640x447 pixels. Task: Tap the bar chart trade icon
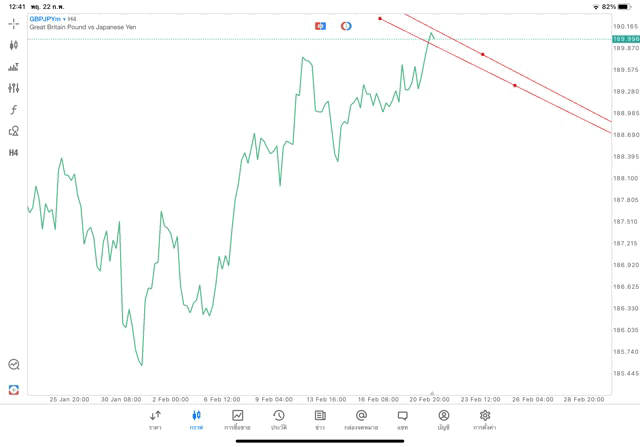14,67
